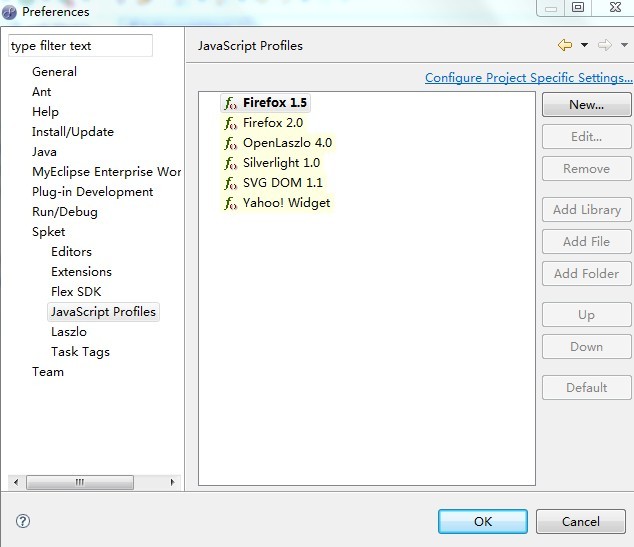Select the Firefox 2.0 profile

(x=273, y=123)
